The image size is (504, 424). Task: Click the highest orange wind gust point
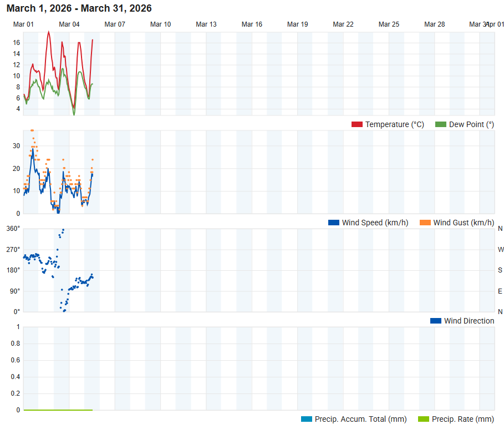[x=32, y=130]
